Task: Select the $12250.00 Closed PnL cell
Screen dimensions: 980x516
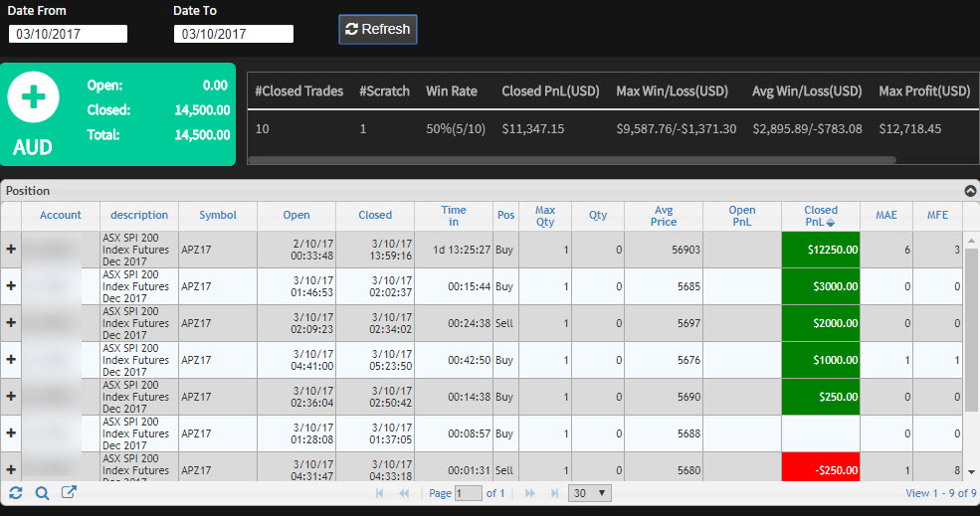Action: pos(821,250)
